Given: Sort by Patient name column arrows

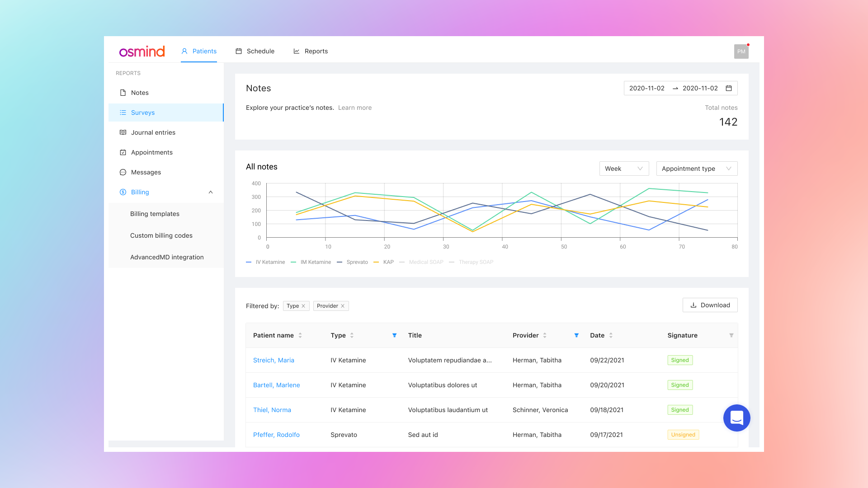Looking at the screenshot, I should coord(300,335).
